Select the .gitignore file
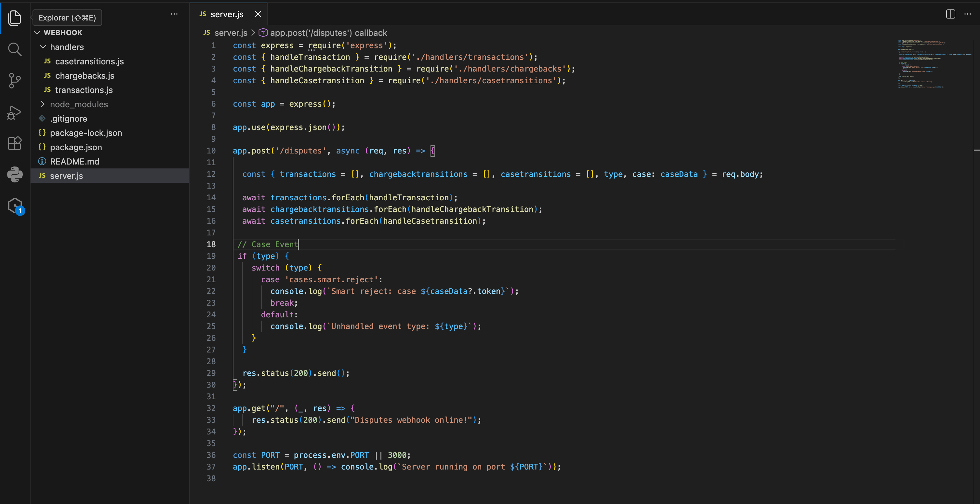This screenshot has height=504, width=980. (69, 119)
